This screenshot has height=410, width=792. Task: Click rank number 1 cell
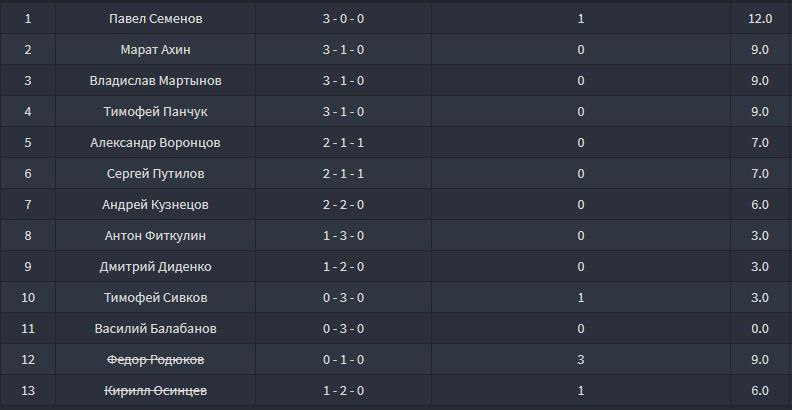click(x=28, y=19)
